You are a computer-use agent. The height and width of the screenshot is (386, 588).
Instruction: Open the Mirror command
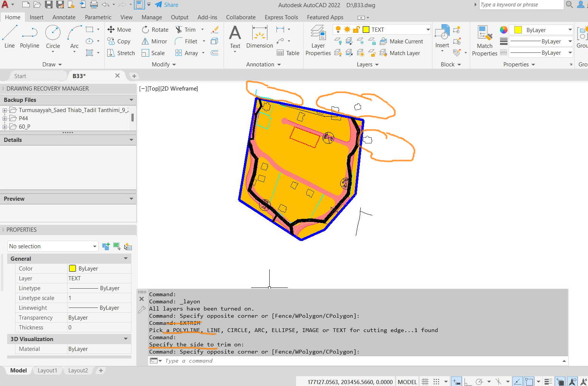154,41
